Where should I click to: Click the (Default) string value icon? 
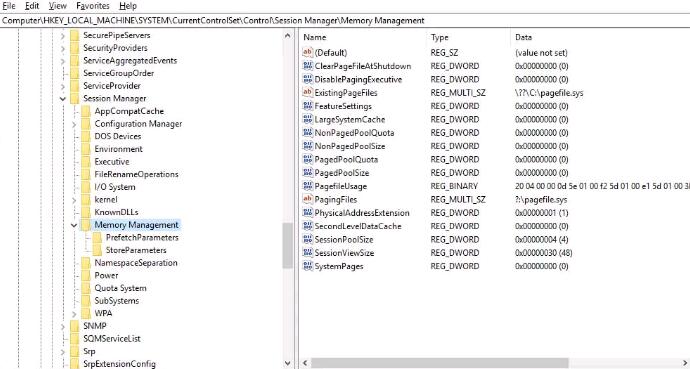pos(308,52)
